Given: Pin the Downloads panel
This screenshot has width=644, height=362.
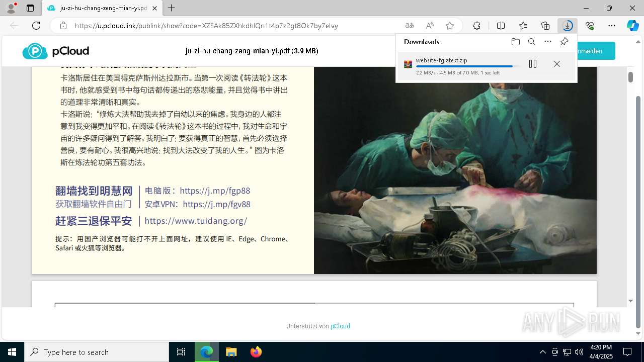Looking at the screenshot, I should [564, 42].
